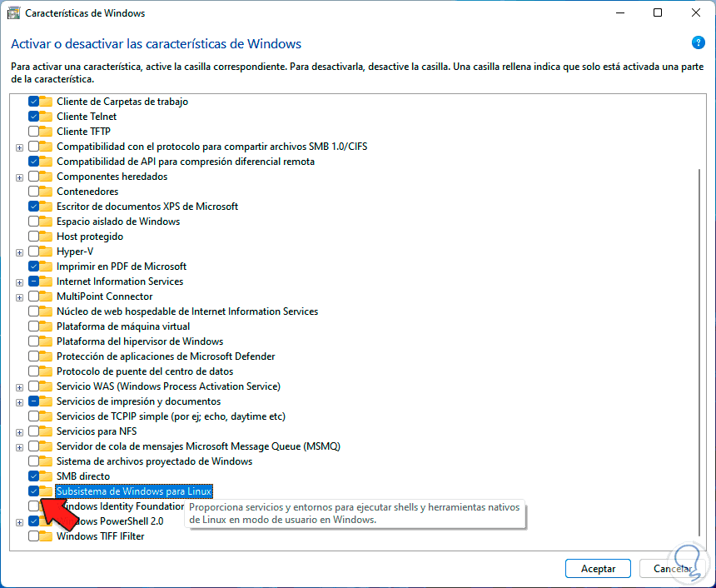Screen dimensions: 716x588
Task: Click folder icon beside SMB directo
Action: point(46,476)
